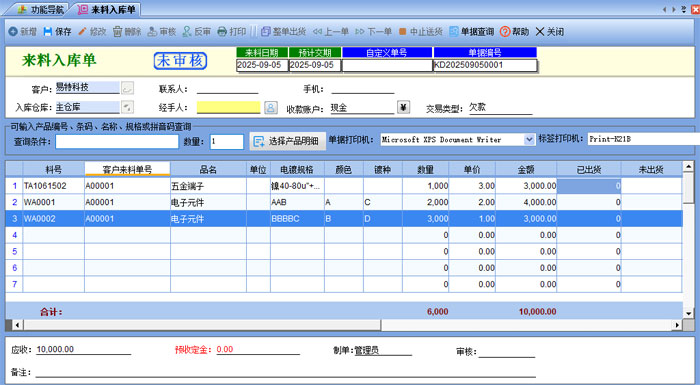Image resolution: width=700 pixels, height=385 pixels.
Task: Open 单据查询 document search
Action: 471,32
